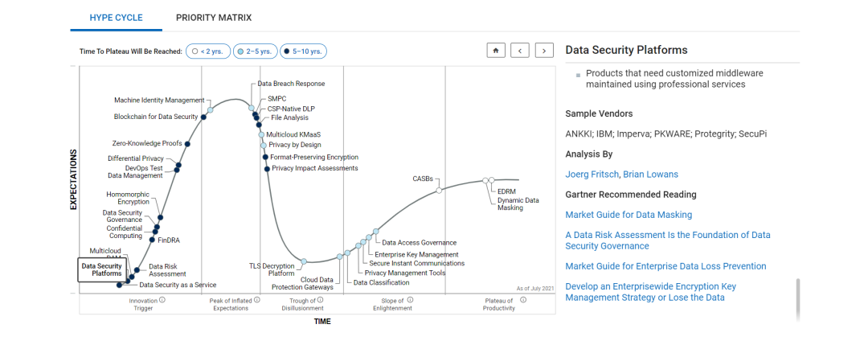Open Joerg Fritsch analyst link

592,175
